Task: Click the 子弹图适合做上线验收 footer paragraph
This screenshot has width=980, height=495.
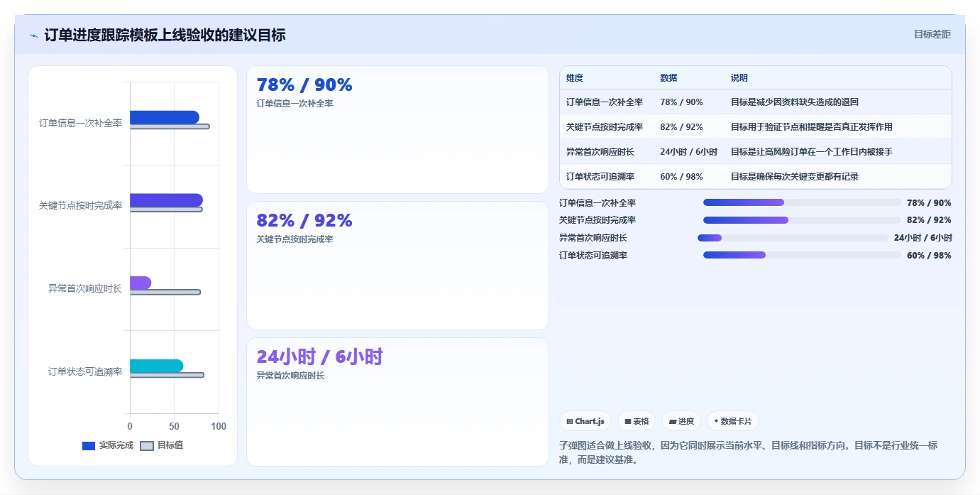Action: pos(755,452)
